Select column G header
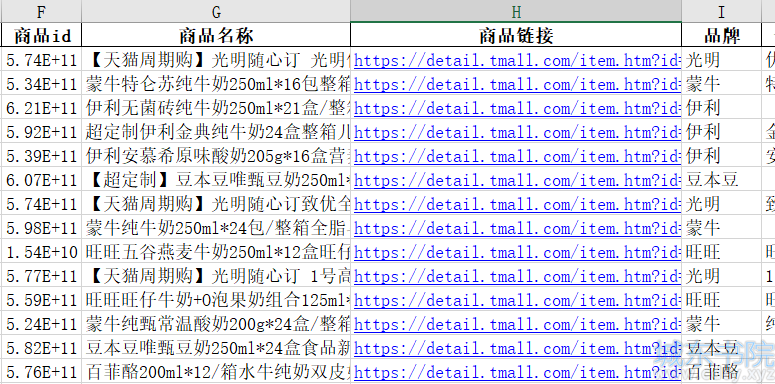This screenshot has height=384, width=775. (216, 11)
